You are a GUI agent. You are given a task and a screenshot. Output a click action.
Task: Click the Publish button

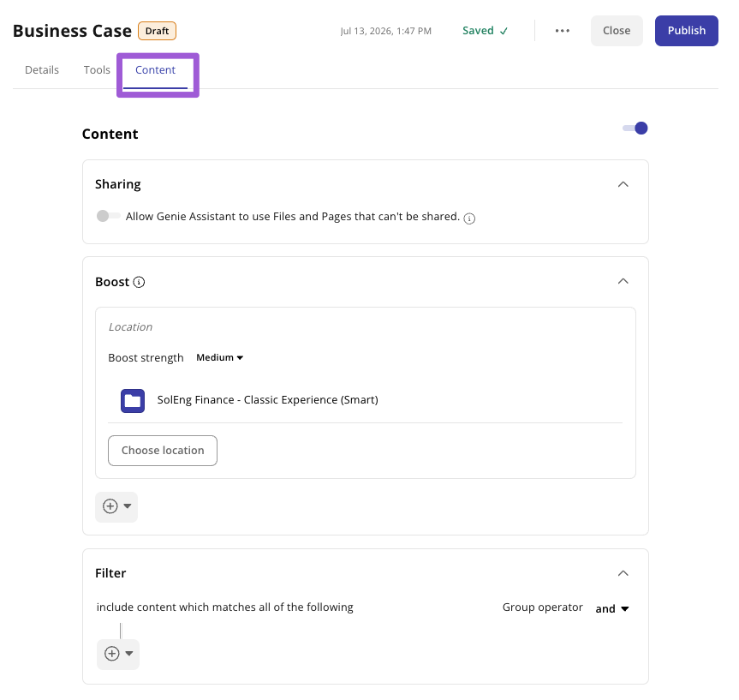[x=686, y=31]
